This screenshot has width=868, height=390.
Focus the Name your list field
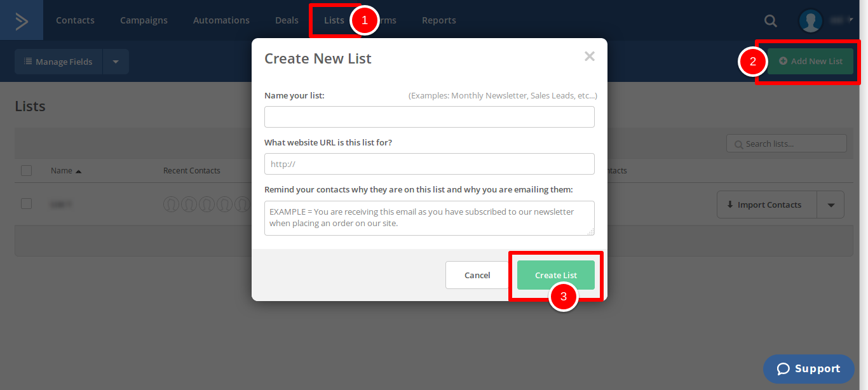pyautogui.click(x=430, y=117)
